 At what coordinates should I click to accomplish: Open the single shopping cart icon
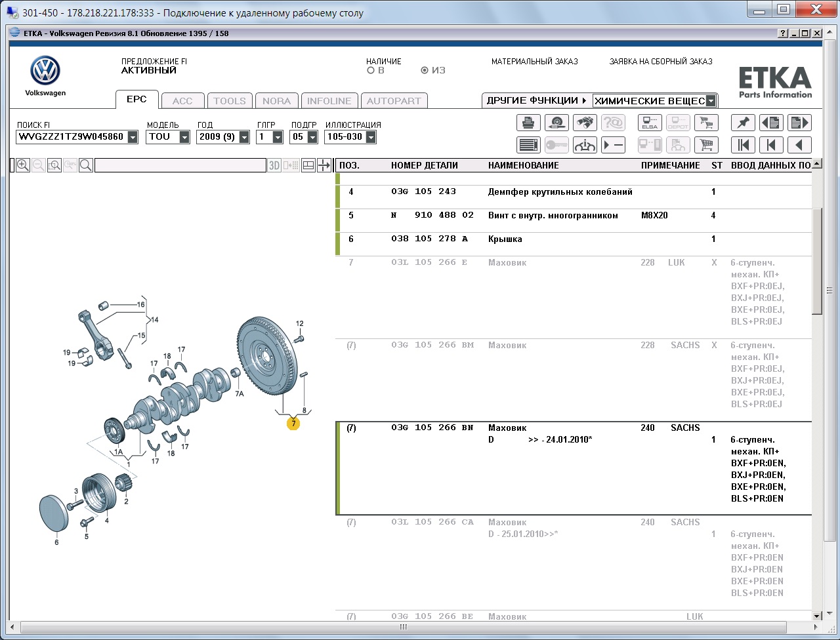click(706, 145)
